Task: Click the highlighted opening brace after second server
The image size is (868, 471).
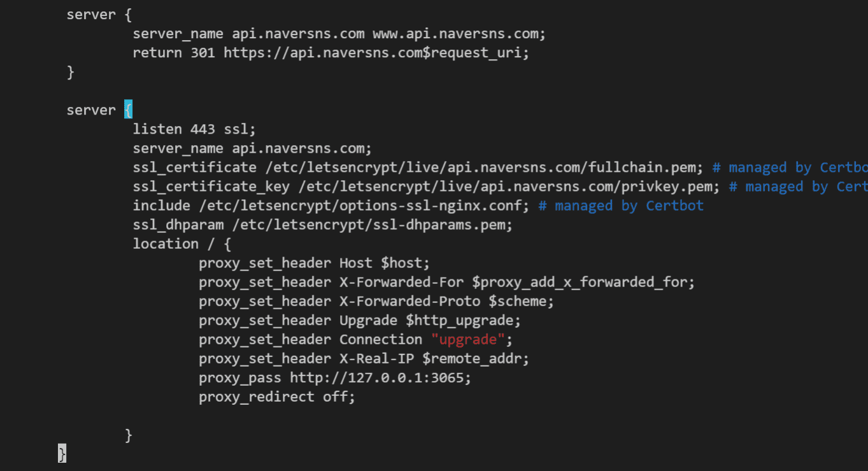Action: (128, 110)
